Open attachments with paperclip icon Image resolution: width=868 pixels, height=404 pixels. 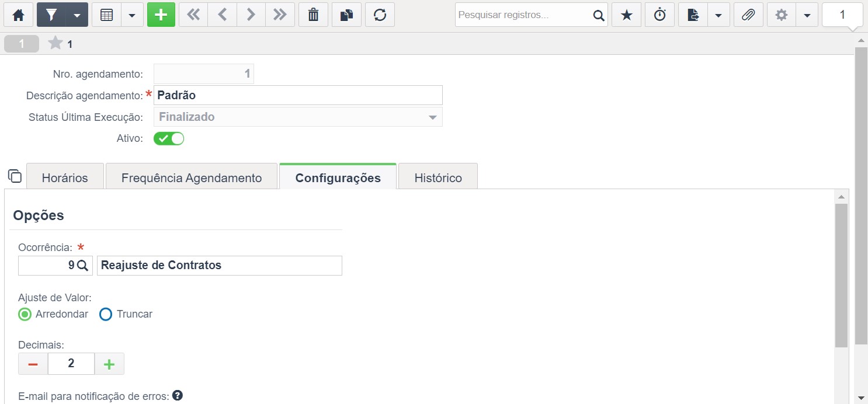click(748, 15)
